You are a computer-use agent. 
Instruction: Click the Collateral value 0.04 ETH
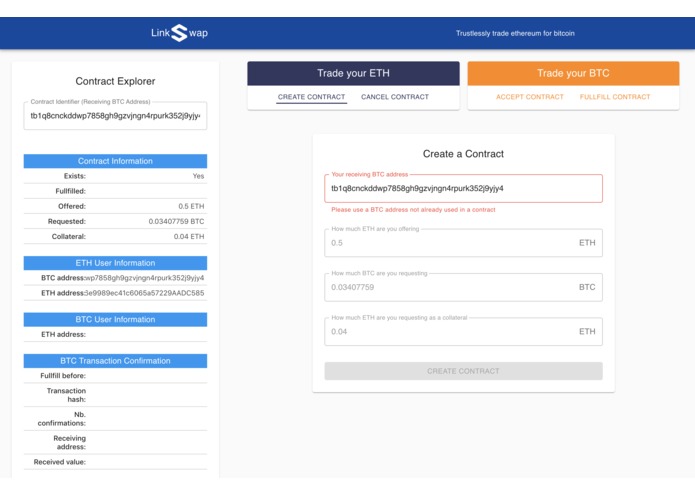pyautogui.click(x=189, y=236)
